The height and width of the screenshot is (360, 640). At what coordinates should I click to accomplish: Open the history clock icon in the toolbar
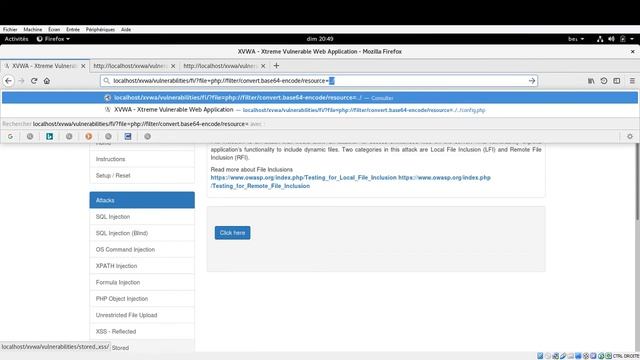tap(604, 81)
